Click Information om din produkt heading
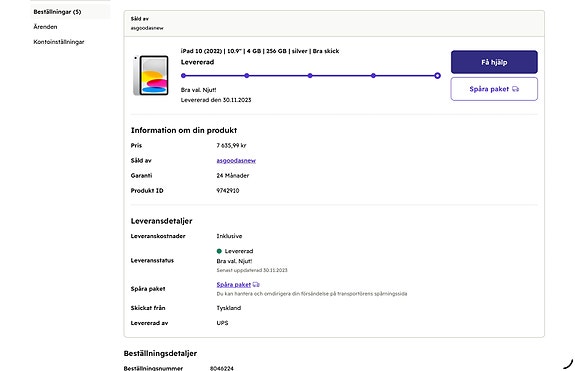 [184, 130]
